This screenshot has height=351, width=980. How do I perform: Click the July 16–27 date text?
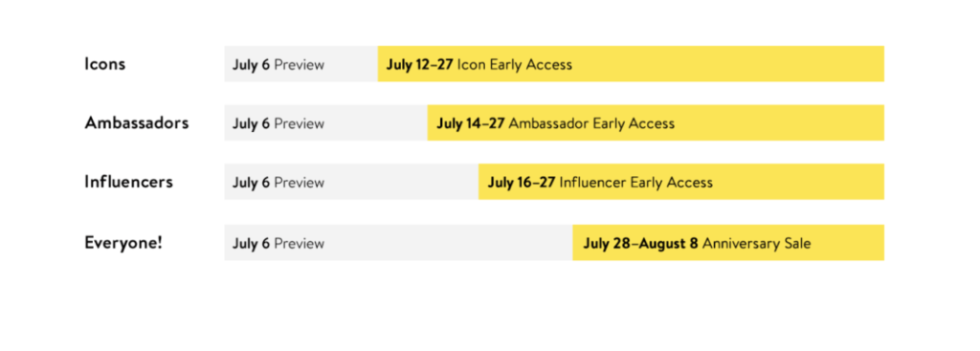(522, 183)
